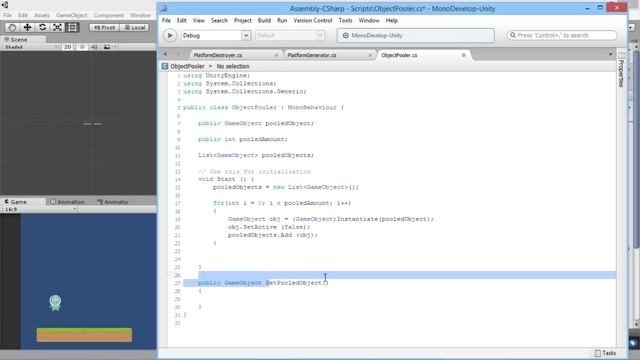This screenshot has width=640, height=360.
Task: Click the player character in Game view
Action: [x=55, y=303]
